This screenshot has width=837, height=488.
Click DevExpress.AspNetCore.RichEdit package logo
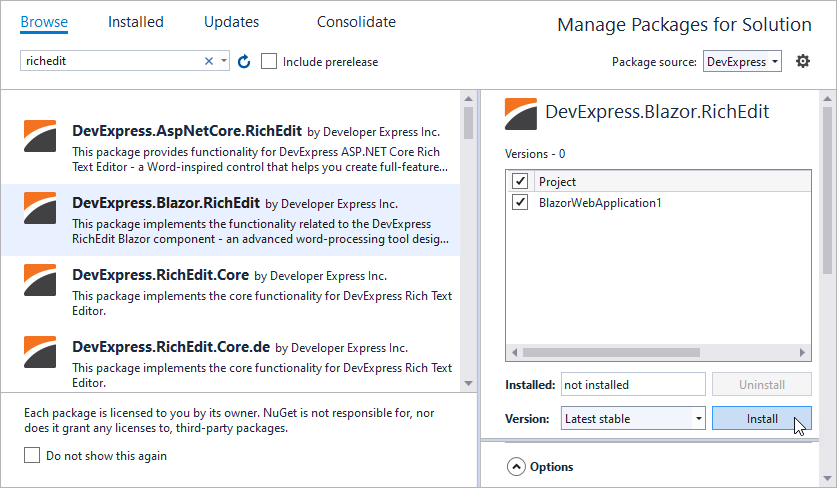(x=40, y=136)
